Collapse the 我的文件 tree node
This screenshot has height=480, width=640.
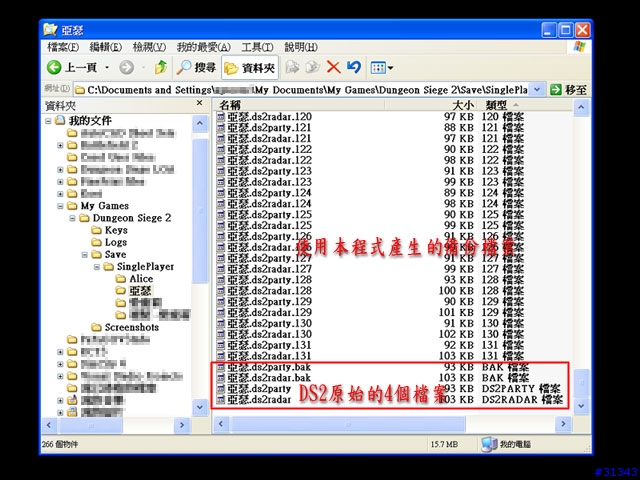48,121
